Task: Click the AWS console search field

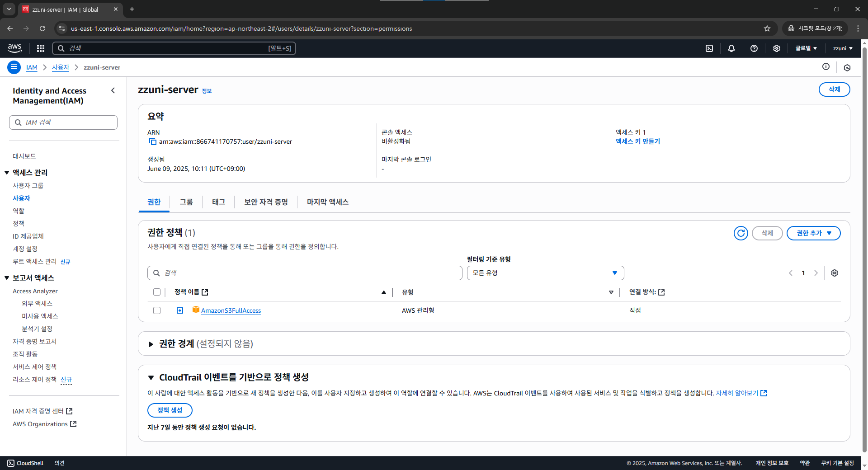Action: 174,48
